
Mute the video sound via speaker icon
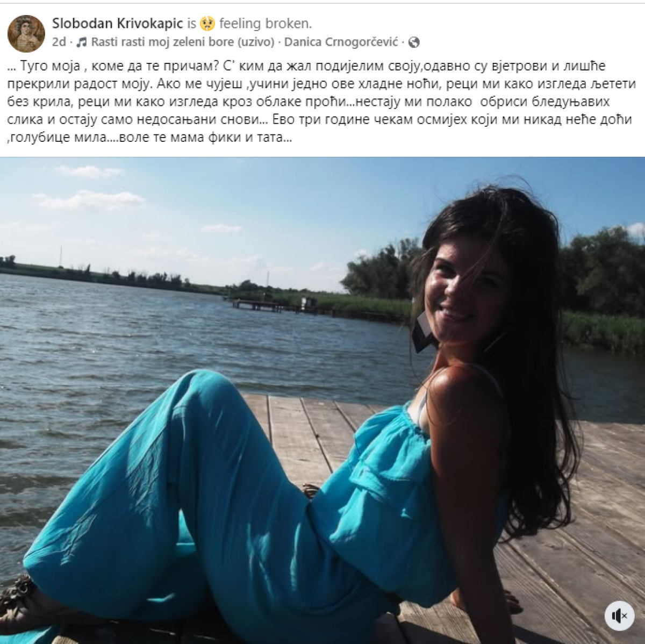619,616
